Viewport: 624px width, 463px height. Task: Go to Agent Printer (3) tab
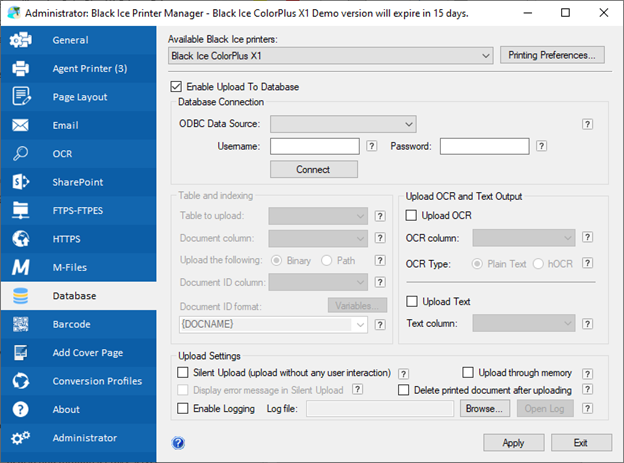78,68
